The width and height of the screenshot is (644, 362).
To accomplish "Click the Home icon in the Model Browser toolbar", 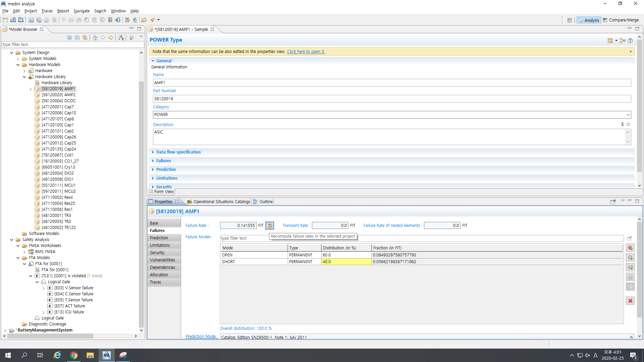I will (95, 38).
